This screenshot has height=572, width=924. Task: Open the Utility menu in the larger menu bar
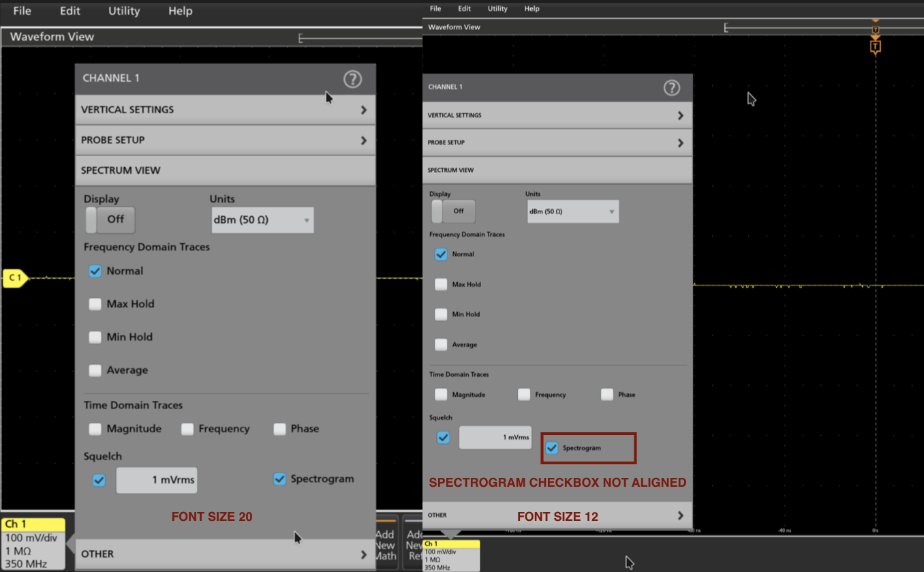[124, 11]
